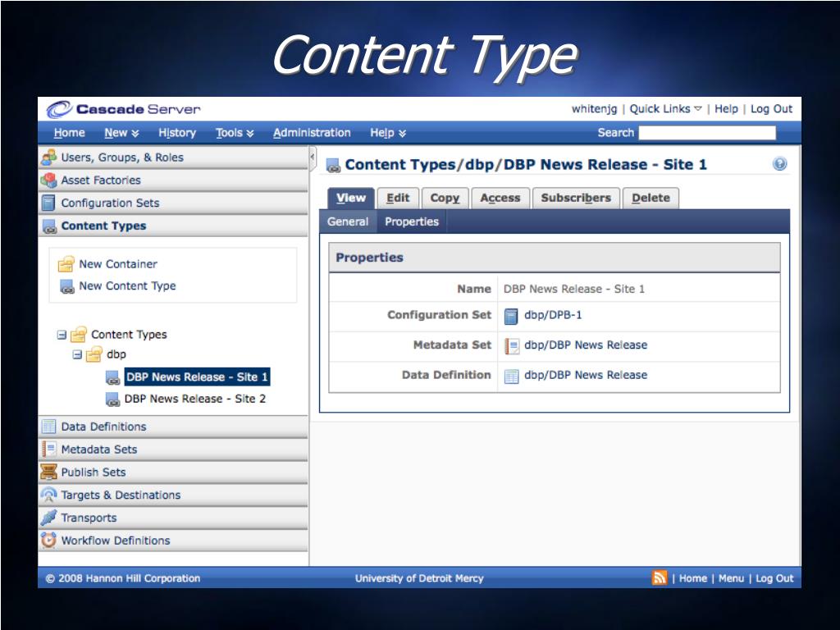Screen dimensions: 840x630
Task: Open the Help menu in navigation bar
Action: pyautogui.click(x=388, y=133)
